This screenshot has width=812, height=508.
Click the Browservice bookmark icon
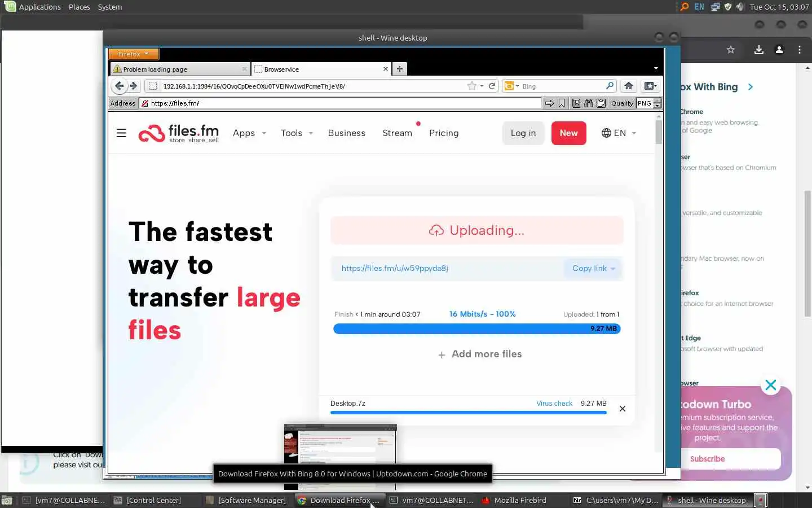tap(562, 103)
